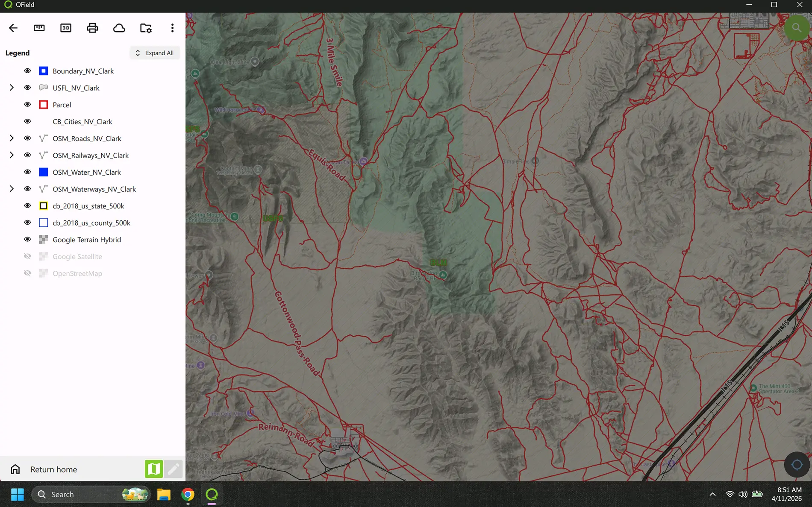Open the three-dot overflow menu

pos(172,28)
